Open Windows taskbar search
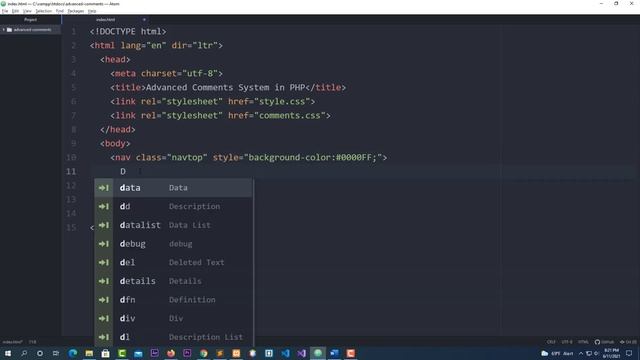The width and height of the screenshot is (640, 360). pos(24,353)
